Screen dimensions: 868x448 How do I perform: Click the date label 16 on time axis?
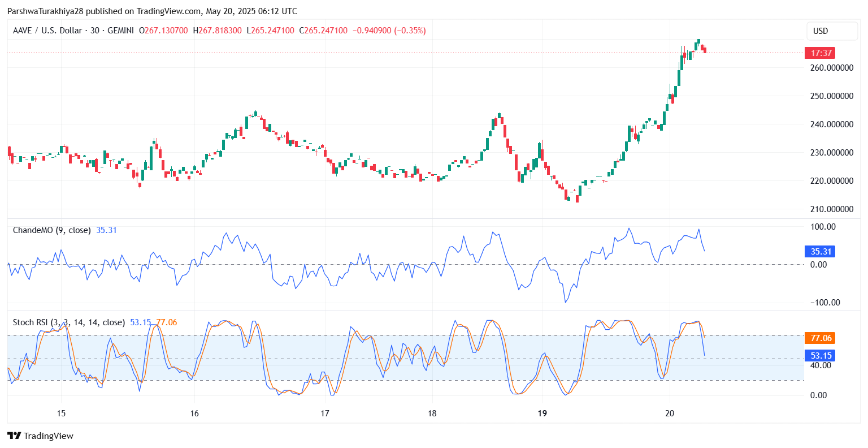194,413
